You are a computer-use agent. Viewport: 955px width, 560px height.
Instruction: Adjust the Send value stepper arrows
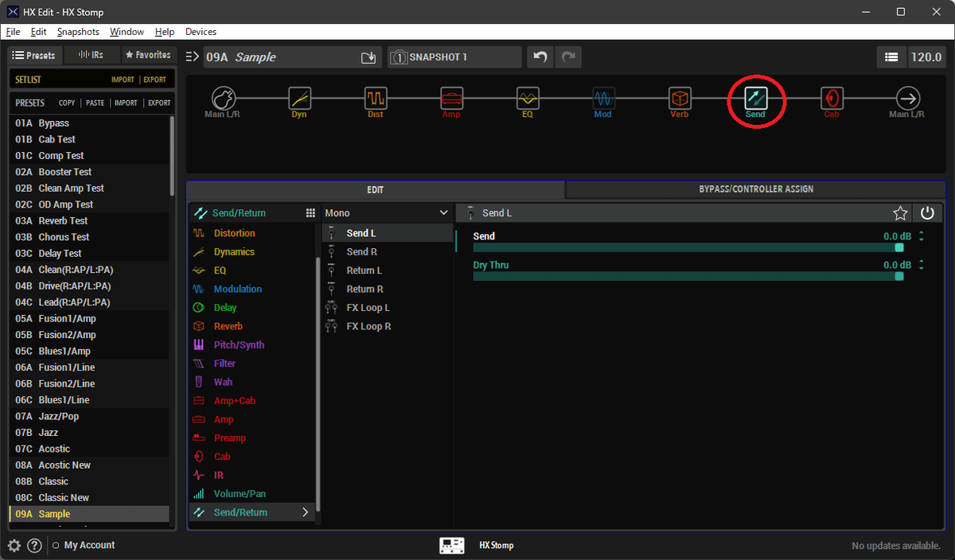coord(922,236)
